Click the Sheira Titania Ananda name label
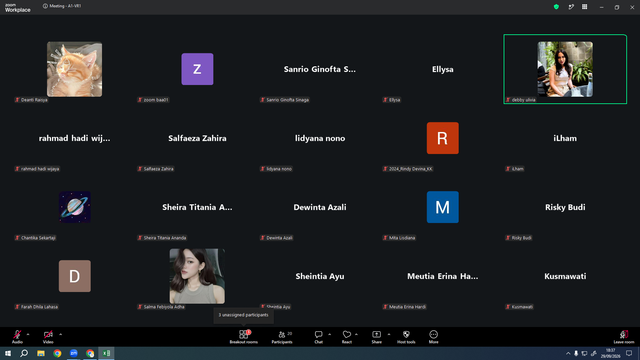This screenshot has height=360, width=640. point(162,238)
